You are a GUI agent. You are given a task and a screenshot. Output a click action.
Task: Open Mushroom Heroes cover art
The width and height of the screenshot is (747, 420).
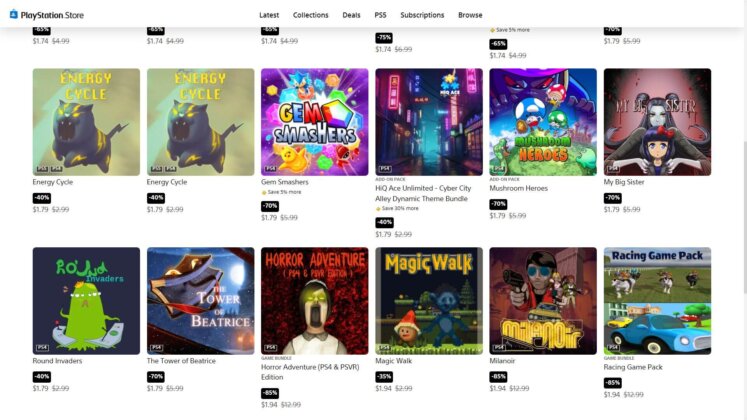pos(543,122)
